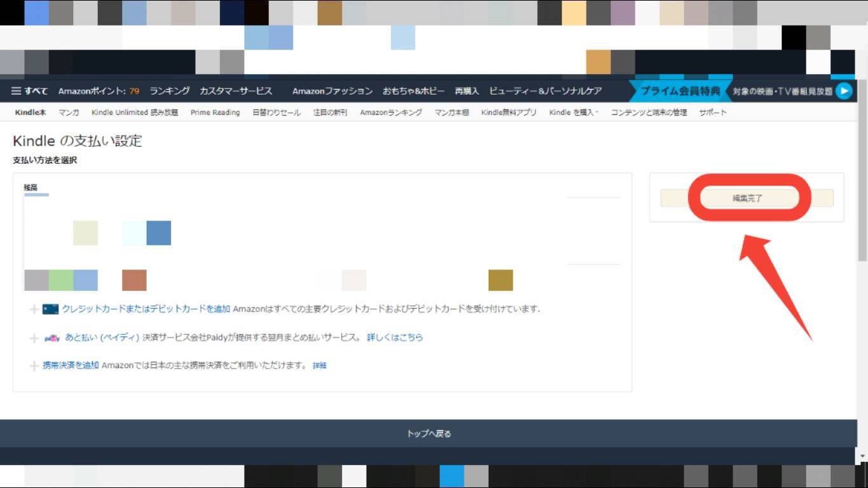Image resolution: width=868 pixels, height=488 pixels.
Task: Click the プライム会員特典 banner
Action: coord(680,91)
